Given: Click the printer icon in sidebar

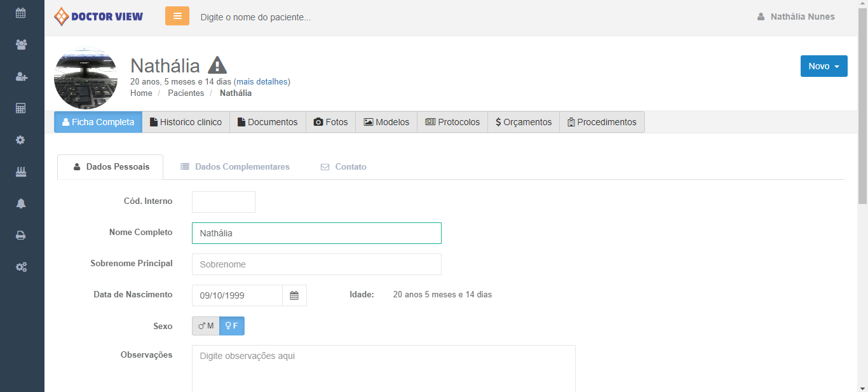Looking at the screenshot, I should (x=21, y=235).
